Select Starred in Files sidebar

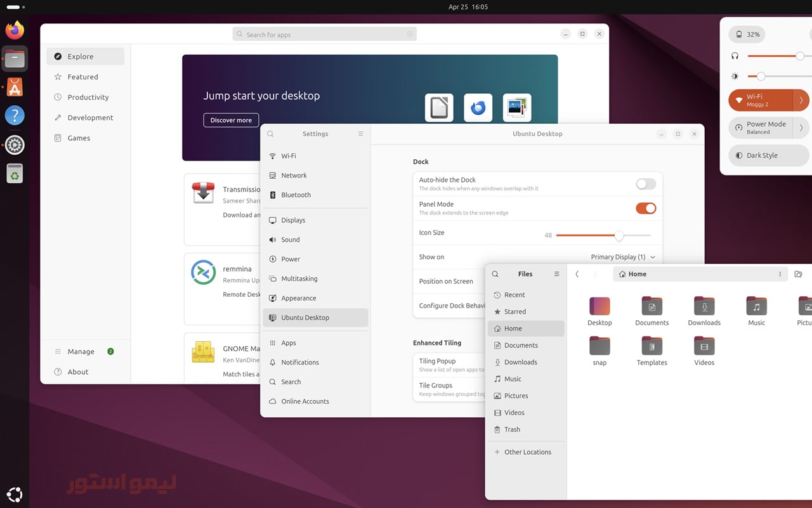[x=526, y=311]
